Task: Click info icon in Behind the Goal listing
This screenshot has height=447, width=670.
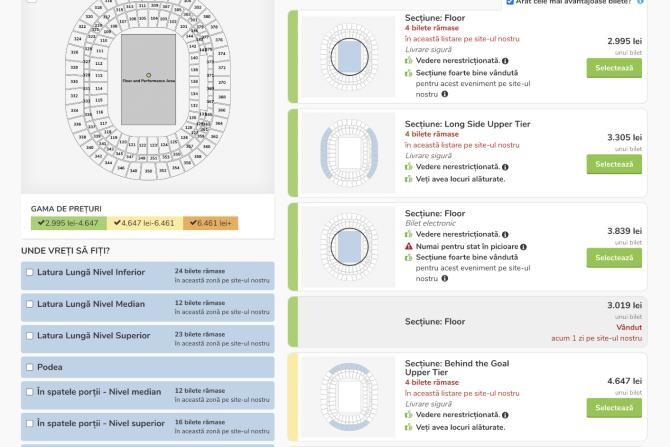Action: (x=505, y=415)
